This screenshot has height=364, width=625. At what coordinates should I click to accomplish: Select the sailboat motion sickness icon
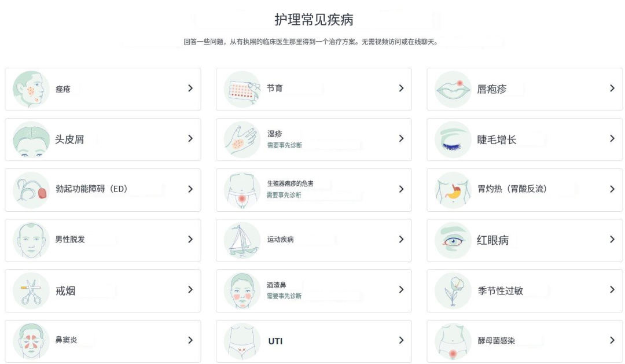(242, 240)
